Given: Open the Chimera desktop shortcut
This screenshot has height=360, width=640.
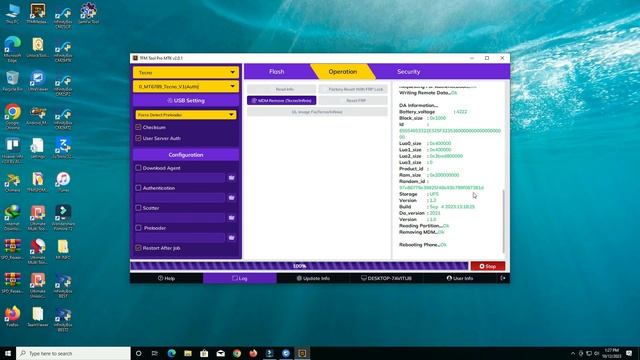Looking at the screenshot, I should (x=12, y=182).
